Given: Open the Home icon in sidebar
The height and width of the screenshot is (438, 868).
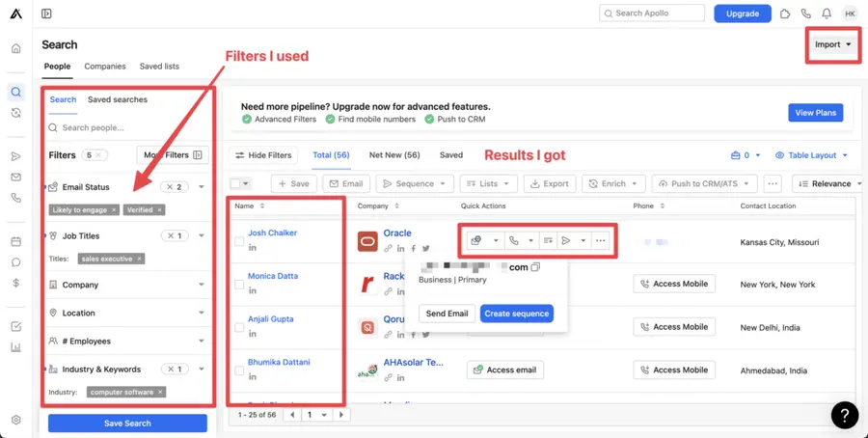Looking at the screenshot, I should pos(16,49).
